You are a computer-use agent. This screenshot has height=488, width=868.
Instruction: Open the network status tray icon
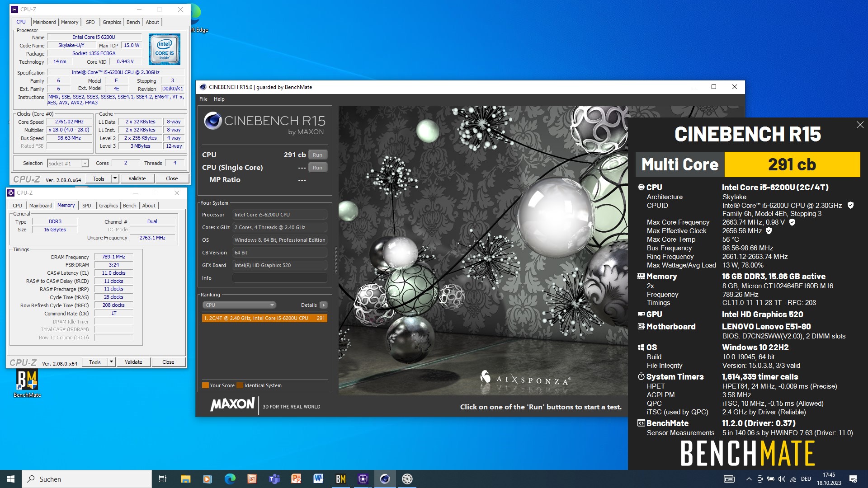click(x=793, y=479)
